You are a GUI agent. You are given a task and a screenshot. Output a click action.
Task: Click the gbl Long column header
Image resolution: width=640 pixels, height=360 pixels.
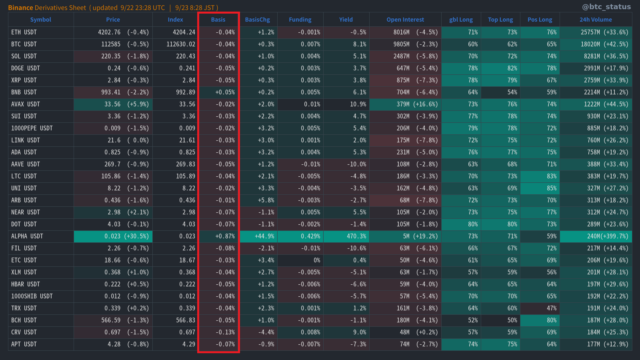point(461,20)
